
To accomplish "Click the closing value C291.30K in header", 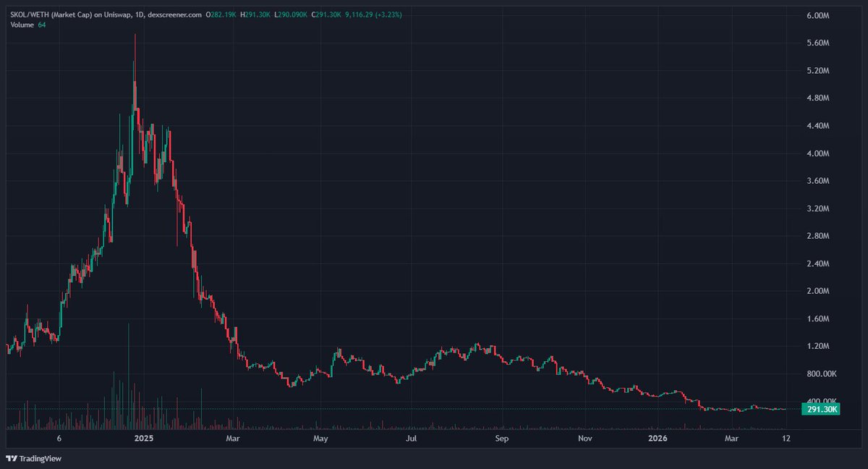I will [x=326, y=14].
